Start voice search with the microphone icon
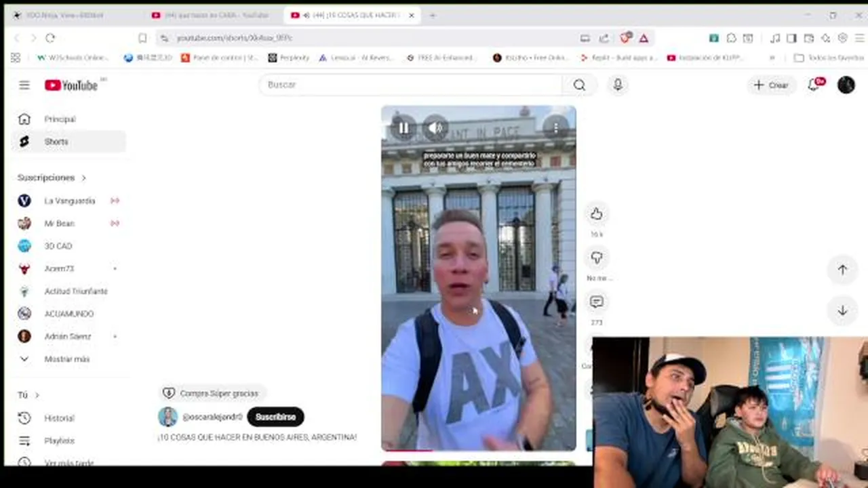This screenshot has height=488, width=868. (618, 85)
